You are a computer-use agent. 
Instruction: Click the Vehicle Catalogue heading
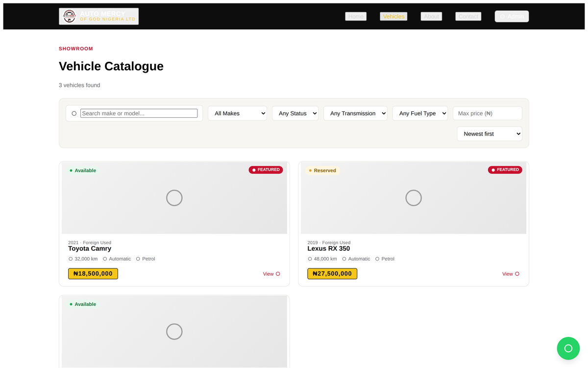(111, 66)
